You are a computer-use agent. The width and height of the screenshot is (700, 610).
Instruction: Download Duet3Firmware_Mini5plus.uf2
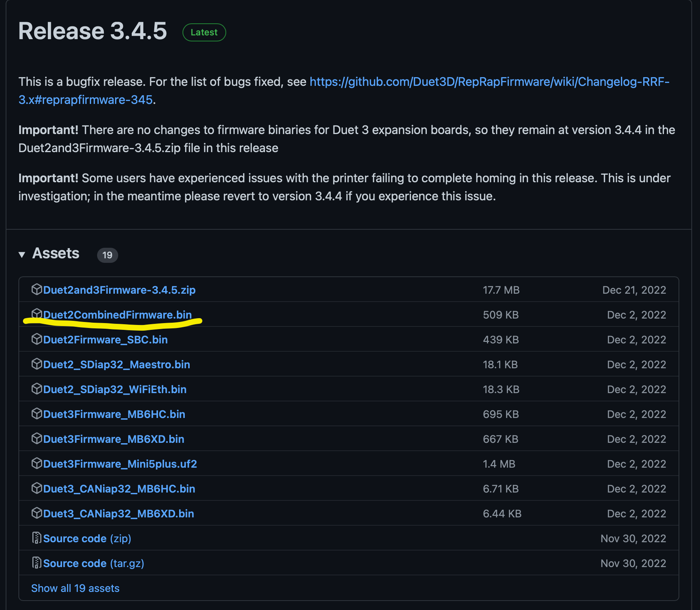click(120, 464)
